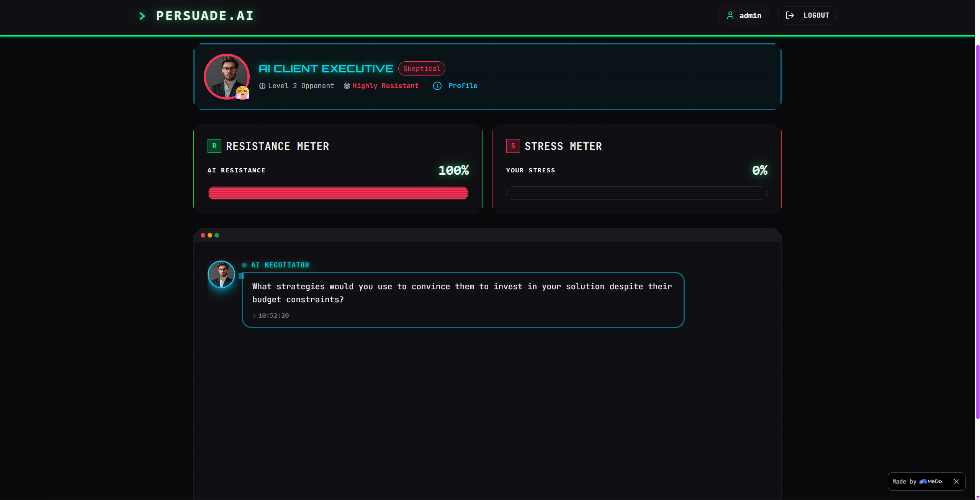This screenshot has width=980, height=500.
Task: Open the AI Negotiator avatar thumbnail
Action: pos(221,274)
